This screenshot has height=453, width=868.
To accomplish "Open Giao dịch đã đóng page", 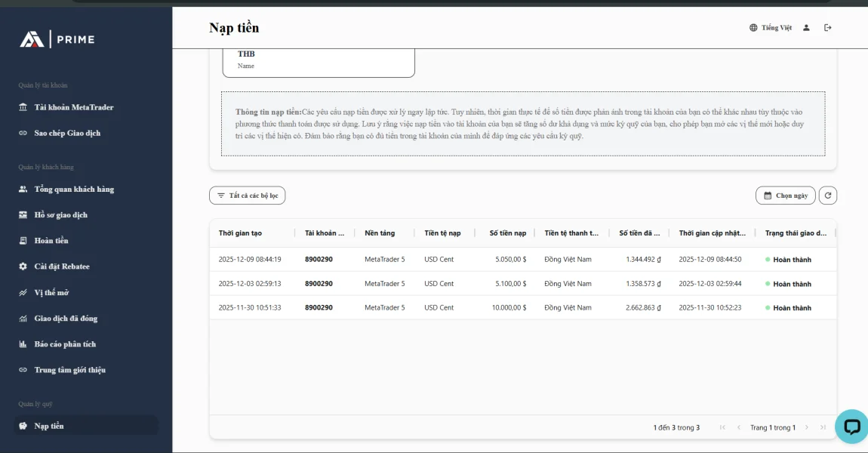I will (66, 319).
